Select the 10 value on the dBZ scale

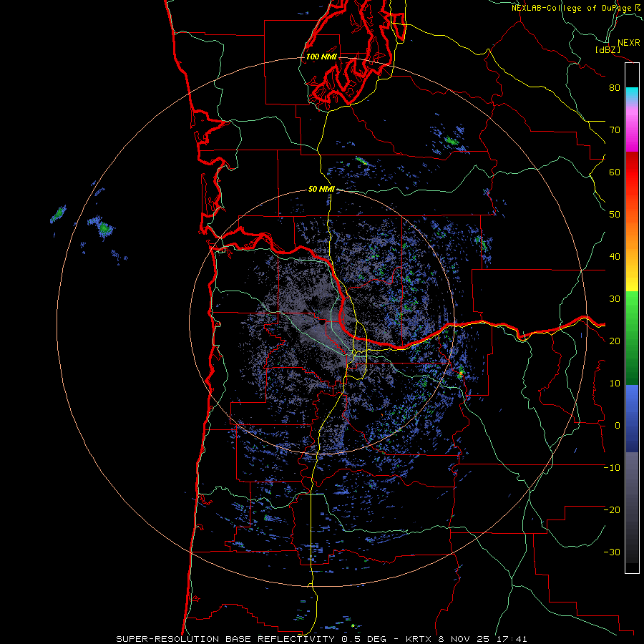click(615, 384)
